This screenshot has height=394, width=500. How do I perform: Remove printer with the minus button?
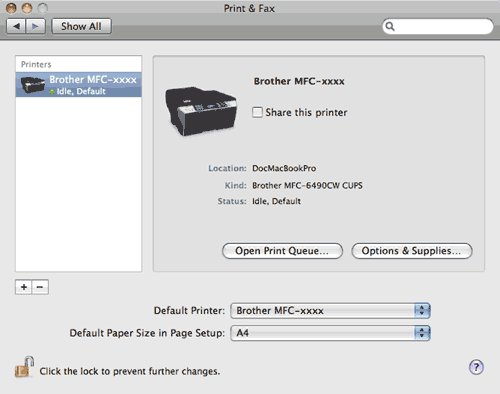[x=40, y=287]
